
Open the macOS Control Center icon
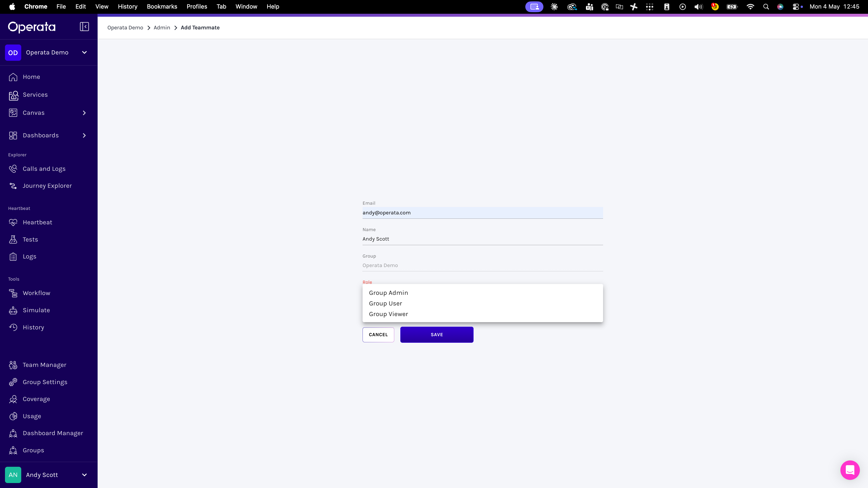pos(796,7)
